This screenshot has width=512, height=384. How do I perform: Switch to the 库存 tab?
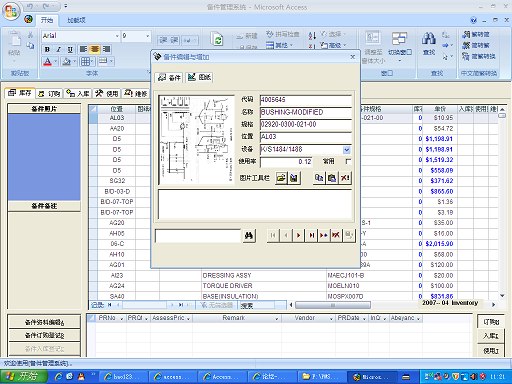coord(20,93)
